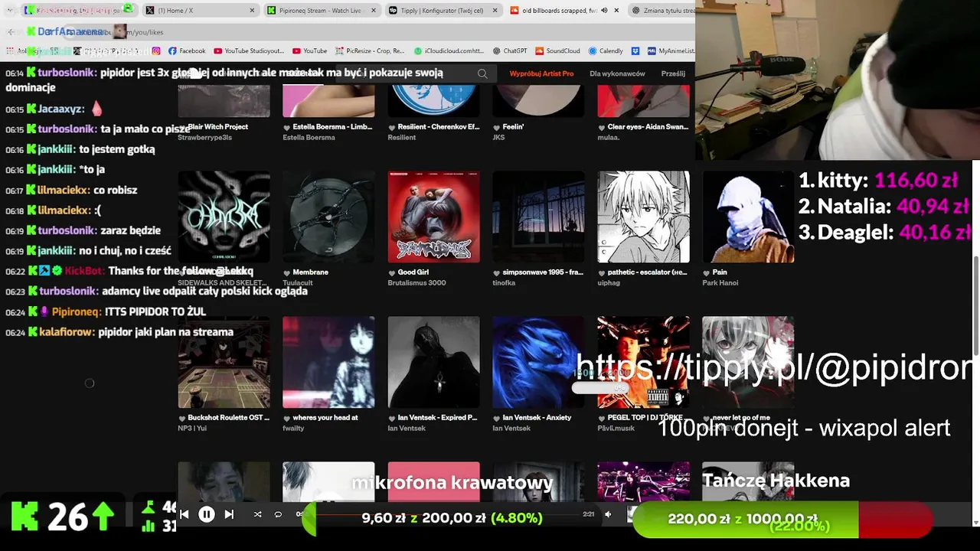Click the browser back arrow
980x551 pixels.
[11, 31]
